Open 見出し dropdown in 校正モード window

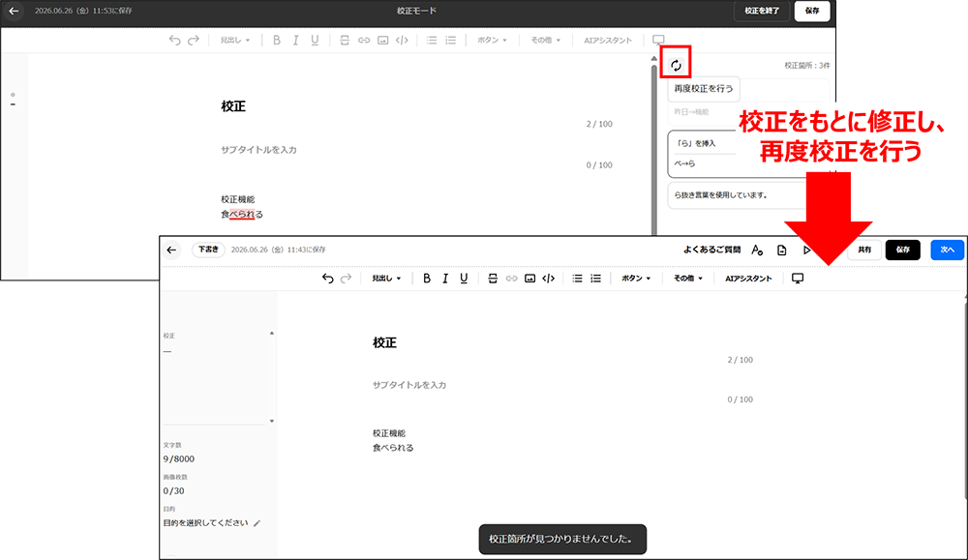235,40
